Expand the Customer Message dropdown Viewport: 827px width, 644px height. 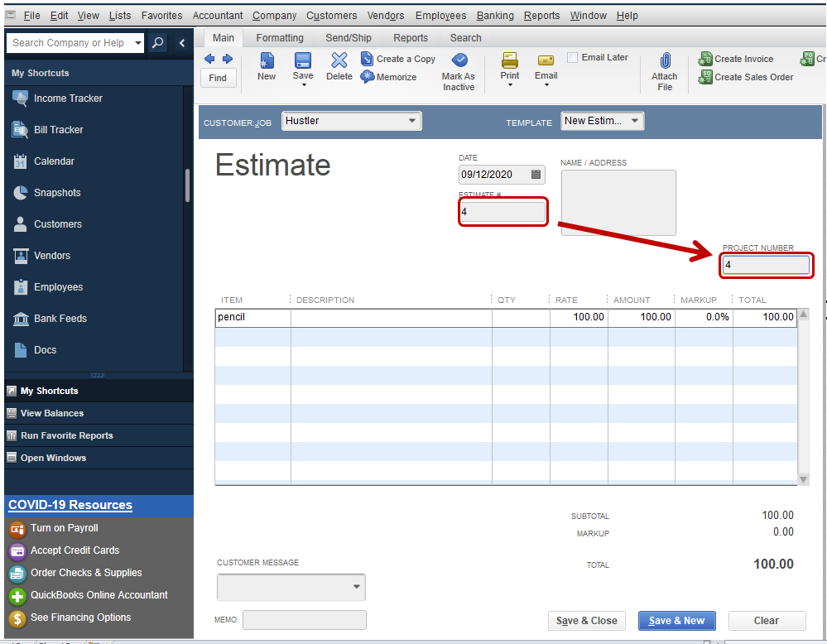(357, 587)
